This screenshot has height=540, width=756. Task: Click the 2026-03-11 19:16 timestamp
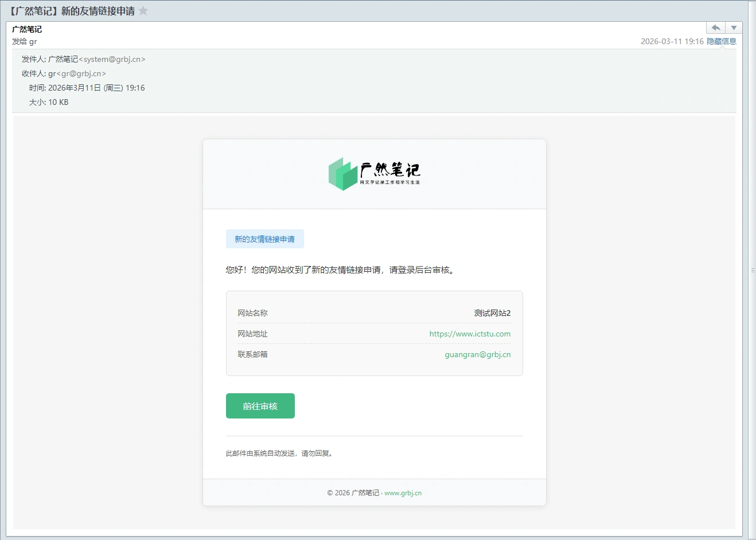pos(672,41)
